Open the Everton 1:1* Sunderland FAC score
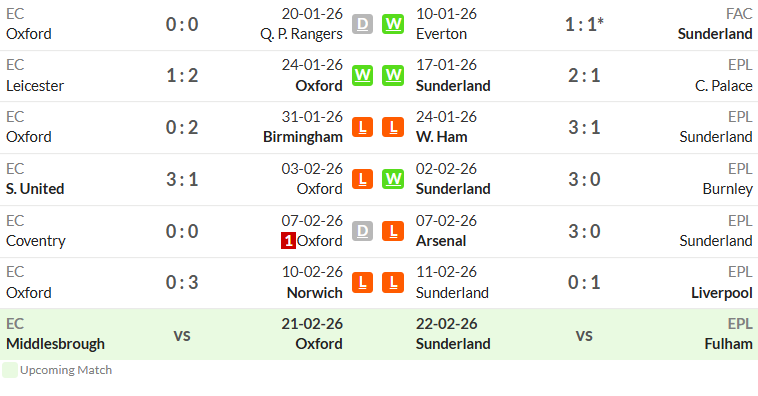The height and width of the screenshot is (396, 758). point(584,24)
